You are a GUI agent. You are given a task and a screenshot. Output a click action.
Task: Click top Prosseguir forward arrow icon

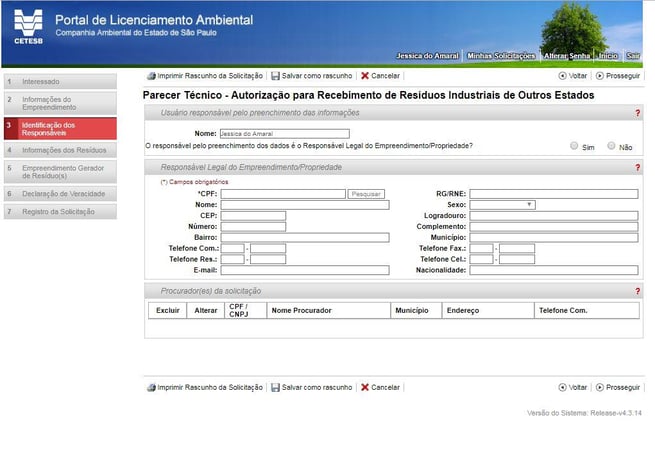point(600,76)
